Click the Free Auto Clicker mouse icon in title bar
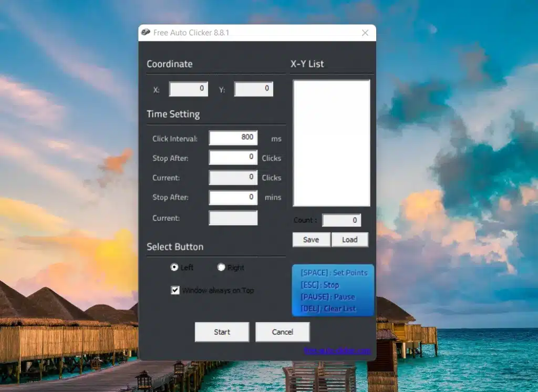 (146, 32)
